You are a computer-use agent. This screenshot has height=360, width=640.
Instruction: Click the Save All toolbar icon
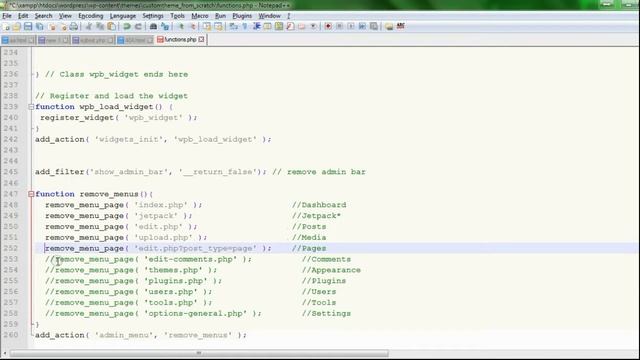coord(40,27)
